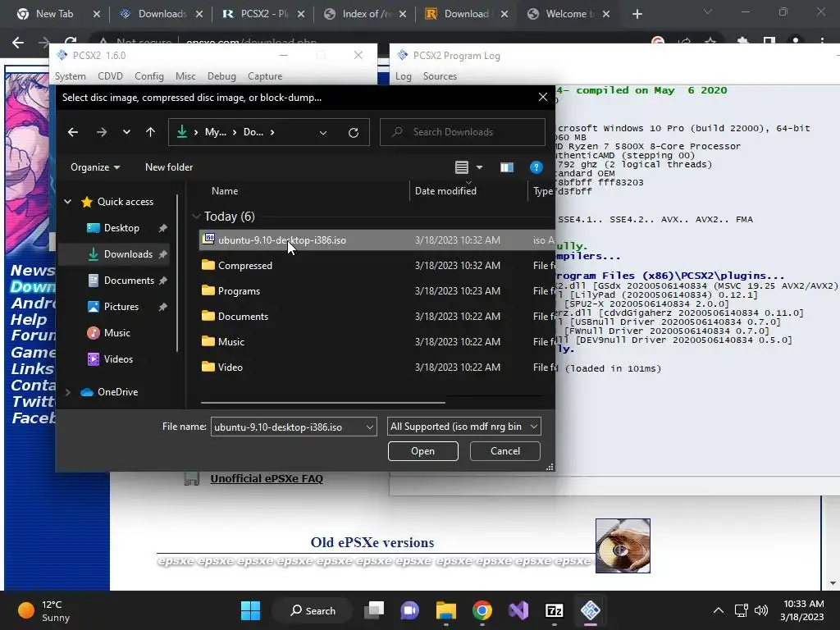
Task: Refresh the Downloads folder listing
Action: coord(354,132)
